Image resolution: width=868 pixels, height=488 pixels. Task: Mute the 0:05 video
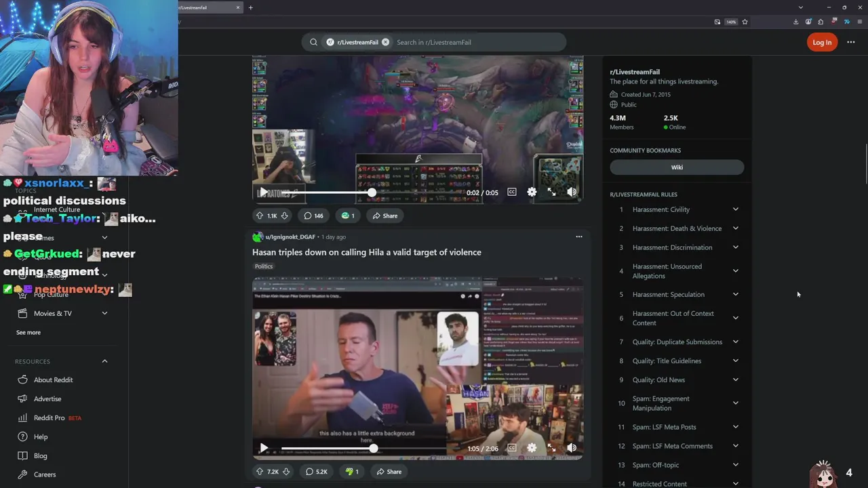coord(572,192)
